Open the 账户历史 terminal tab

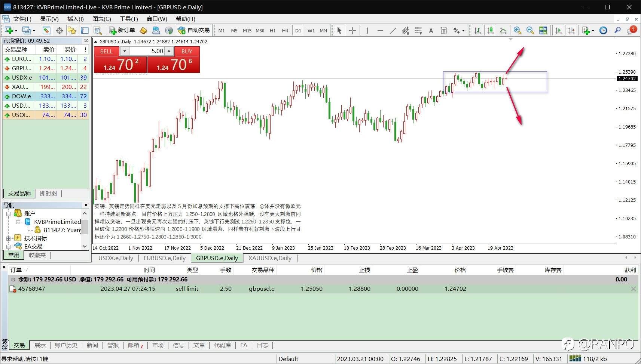66,345
